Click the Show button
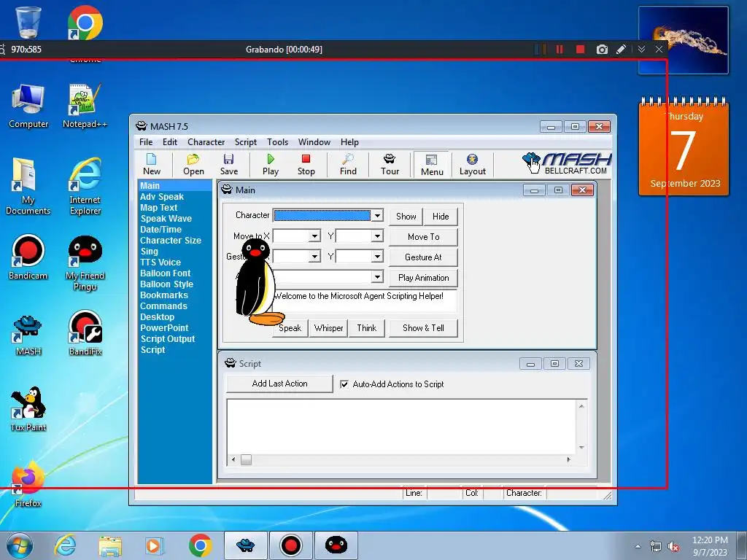Image resolution: width=747 pixels, height=560 pixels. point(406,216)
